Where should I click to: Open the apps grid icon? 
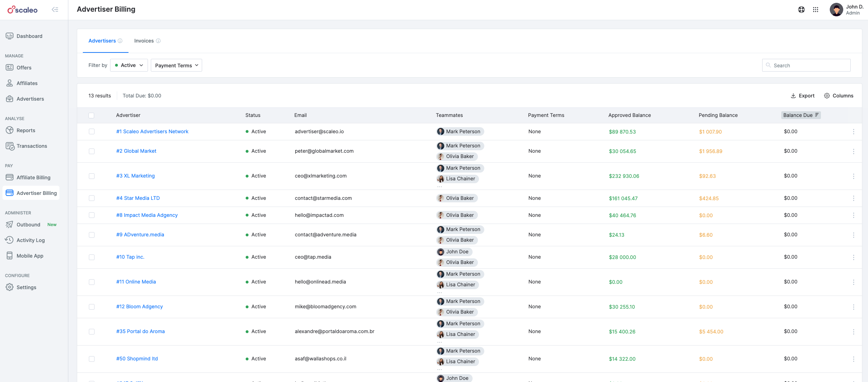[816, 10]
